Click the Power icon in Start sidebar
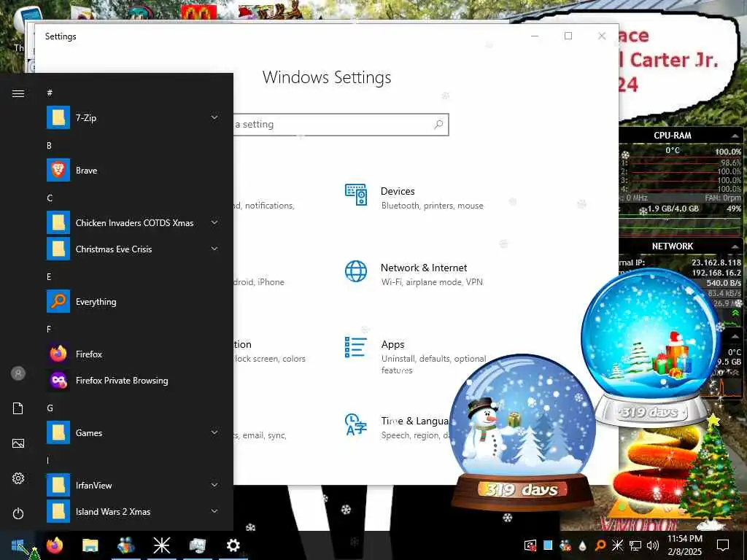 pos(18,513)
